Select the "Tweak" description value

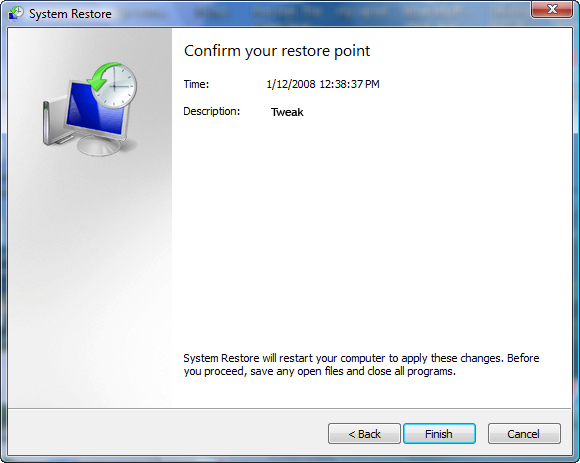pyautogui.click(x=287, y=112)
